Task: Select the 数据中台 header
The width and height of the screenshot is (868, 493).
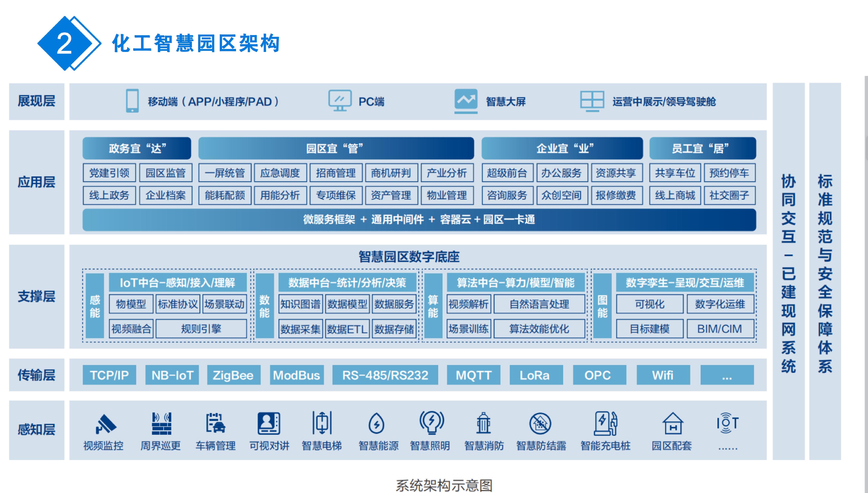Action: pyautogui.click(x=347, y=282)
